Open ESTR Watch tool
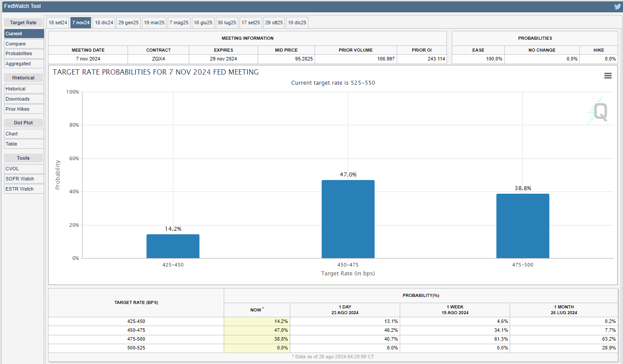This screenshot has width=623, height=364. pyautogui.click(x=24, y=189)
